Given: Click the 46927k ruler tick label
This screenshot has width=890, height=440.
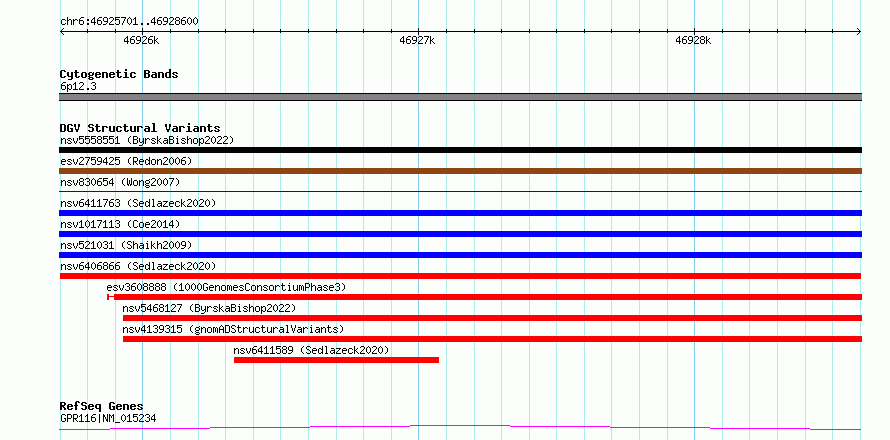Looking at the screenshot, I should tap(417, 40).
